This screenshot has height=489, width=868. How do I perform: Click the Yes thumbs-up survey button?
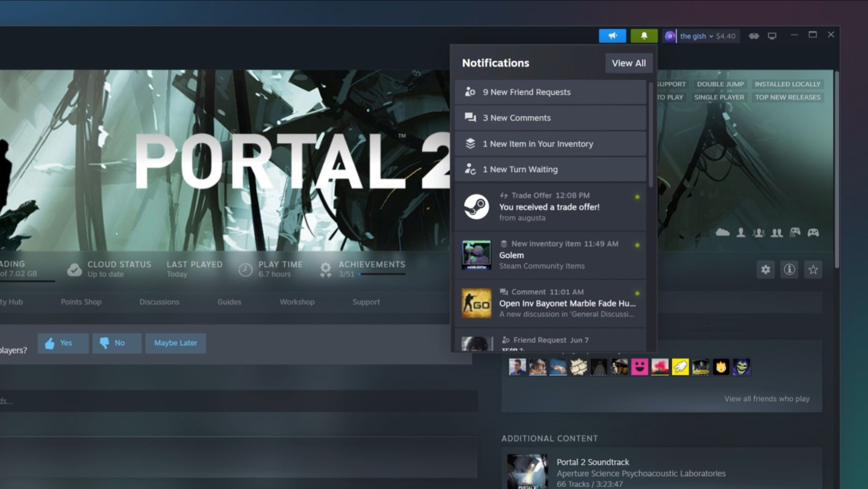[x=60, y=342]
